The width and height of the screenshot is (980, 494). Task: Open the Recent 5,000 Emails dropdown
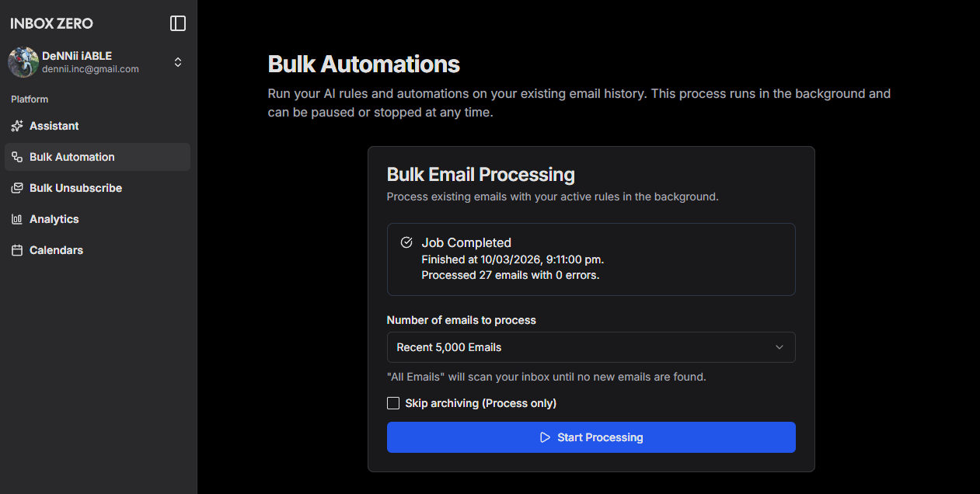click(591, 347)
